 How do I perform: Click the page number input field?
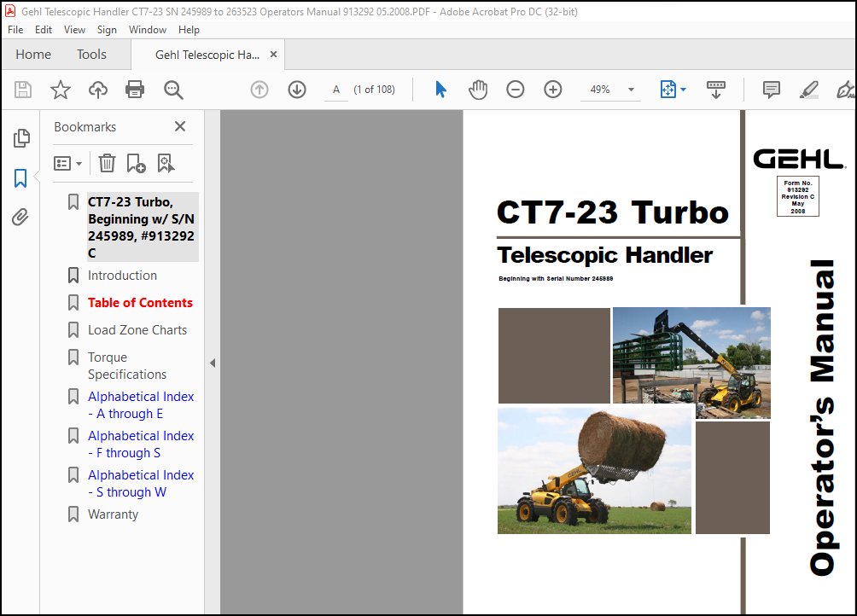point(336,90)
